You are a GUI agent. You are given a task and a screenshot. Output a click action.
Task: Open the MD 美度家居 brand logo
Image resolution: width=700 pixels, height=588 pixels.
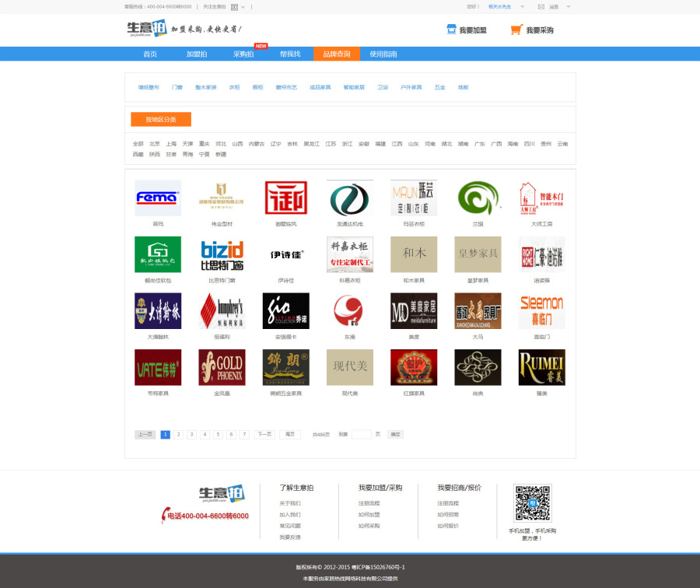coord(414,311)
